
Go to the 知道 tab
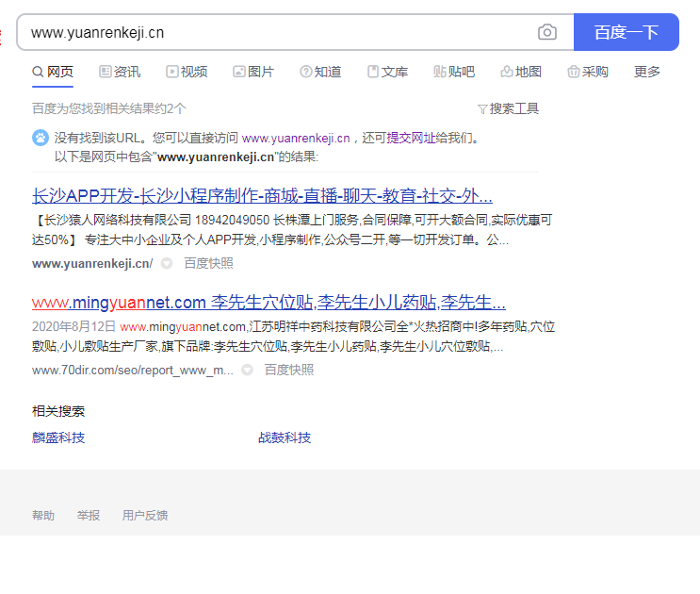pos(320,72)
